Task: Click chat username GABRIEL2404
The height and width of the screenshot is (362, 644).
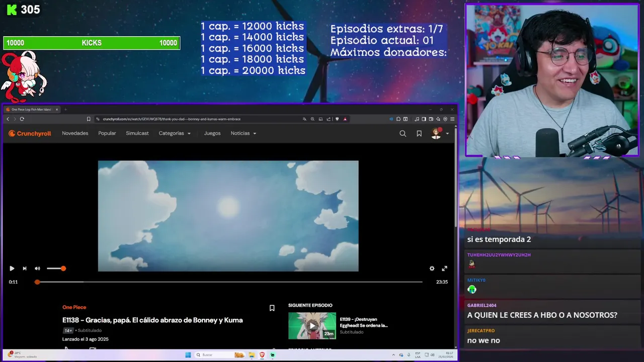Action: (481, 305)
